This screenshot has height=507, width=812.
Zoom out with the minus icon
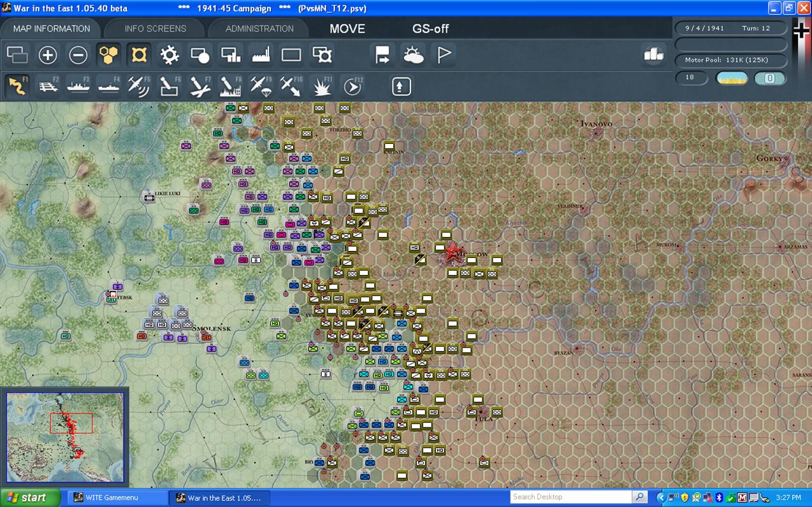(78, 55)
